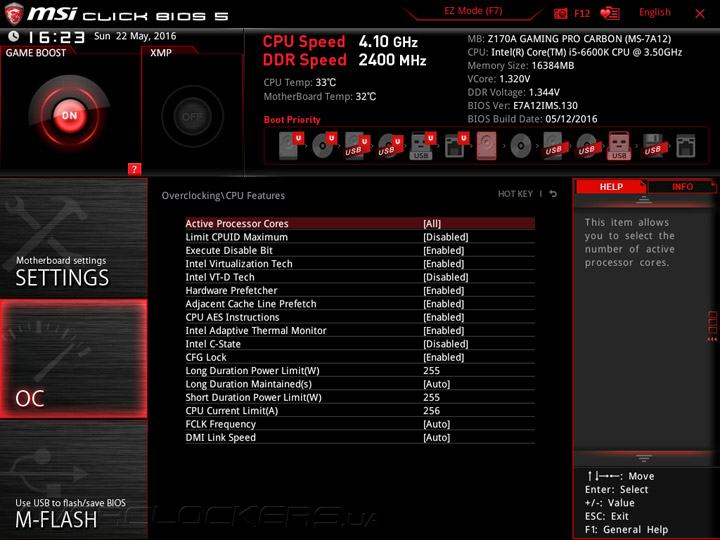Close the BIOS with the red X
This screenshot has height=540, width=720.
(700, 14)
